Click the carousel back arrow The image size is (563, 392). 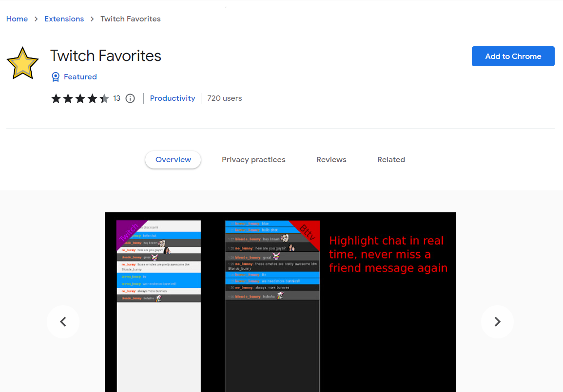point(63,321)
